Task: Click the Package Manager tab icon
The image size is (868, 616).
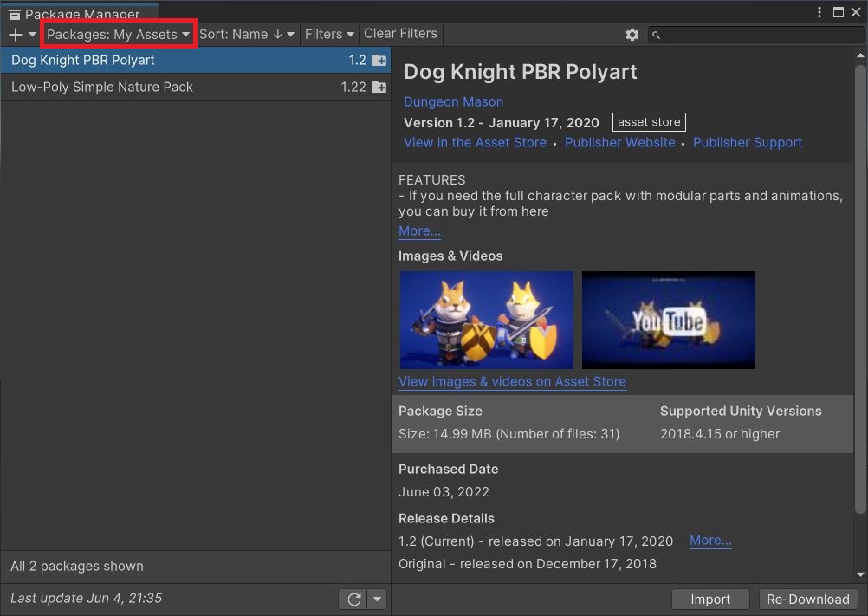Action: [x=15, y=15]
